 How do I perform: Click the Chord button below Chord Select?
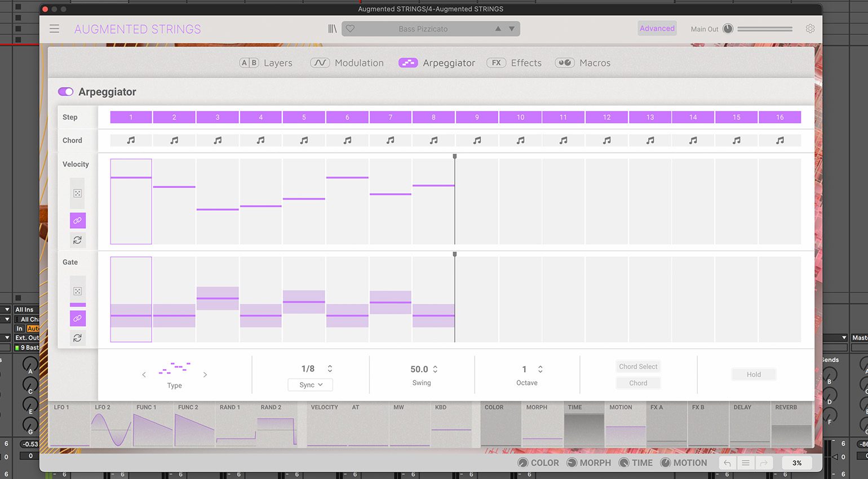(638, 383)
